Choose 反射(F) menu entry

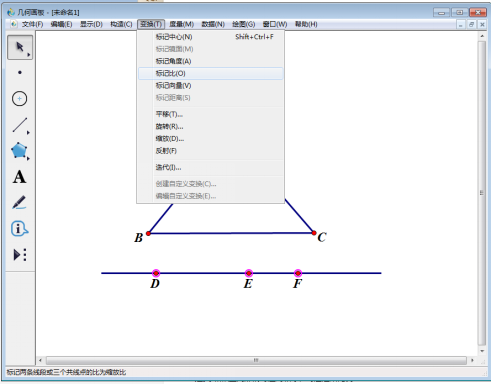click(211, 151)
